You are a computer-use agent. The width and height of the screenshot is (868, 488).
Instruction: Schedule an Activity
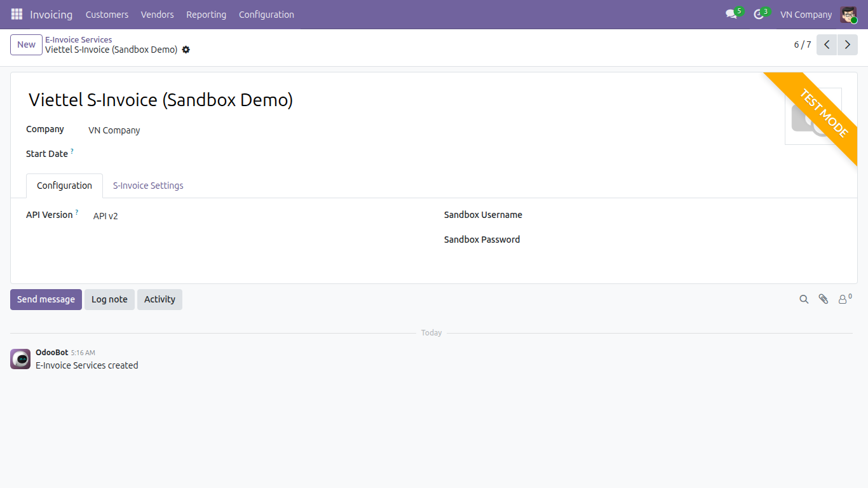(x=159, y=299)
